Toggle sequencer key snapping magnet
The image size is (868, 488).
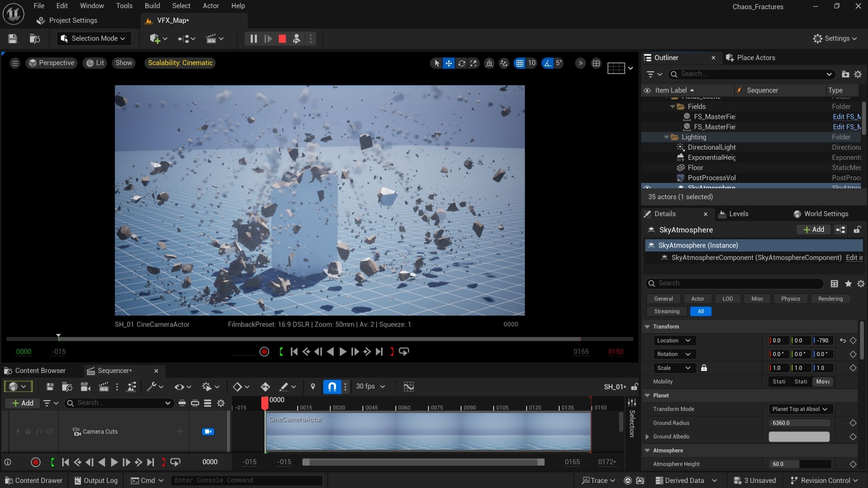click(332, 386)
